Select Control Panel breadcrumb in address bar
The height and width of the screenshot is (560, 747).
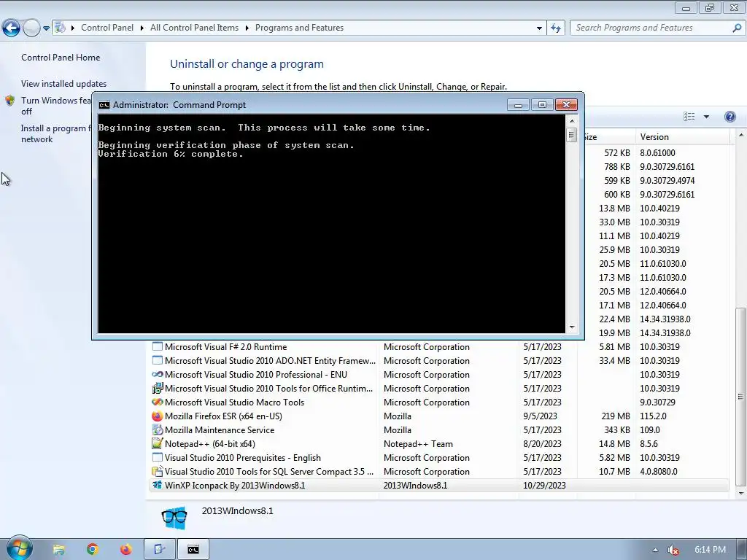click(x=107, y=28)
